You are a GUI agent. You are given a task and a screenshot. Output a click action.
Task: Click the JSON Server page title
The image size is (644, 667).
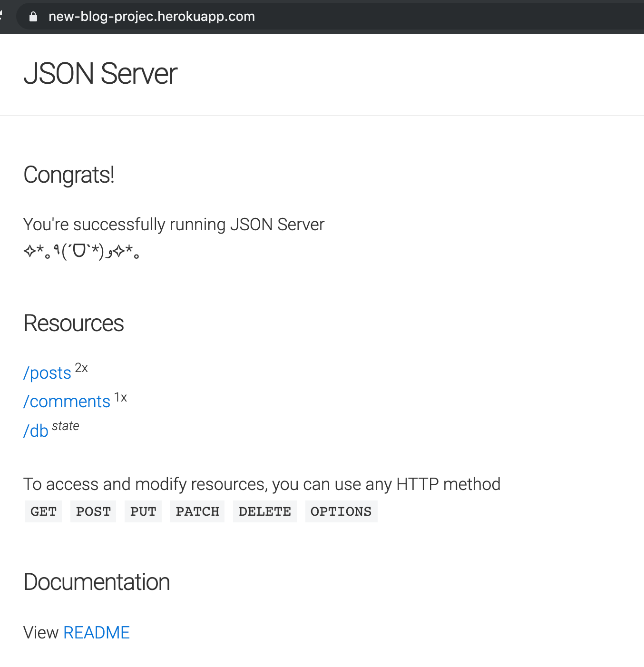pyautogui.click(x=100, y=74)
